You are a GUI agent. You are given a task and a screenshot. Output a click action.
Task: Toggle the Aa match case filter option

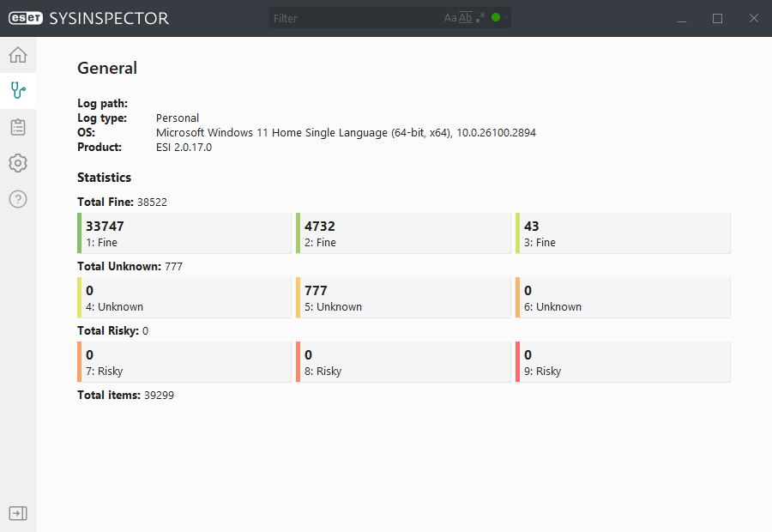pos(450,18)
